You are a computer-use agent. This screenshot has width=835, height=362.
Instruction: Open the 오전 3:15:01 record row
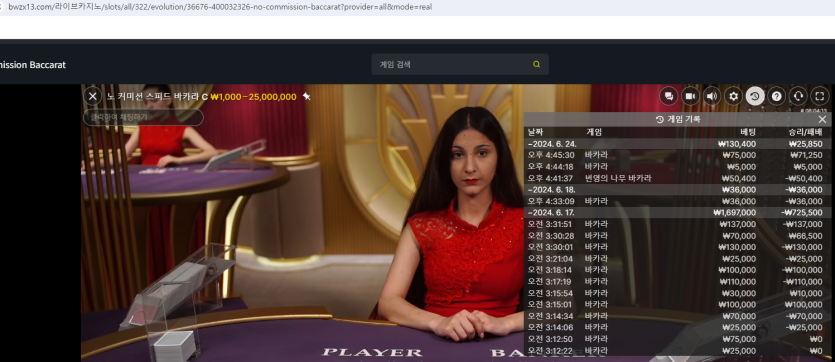(x=677, y=305)
